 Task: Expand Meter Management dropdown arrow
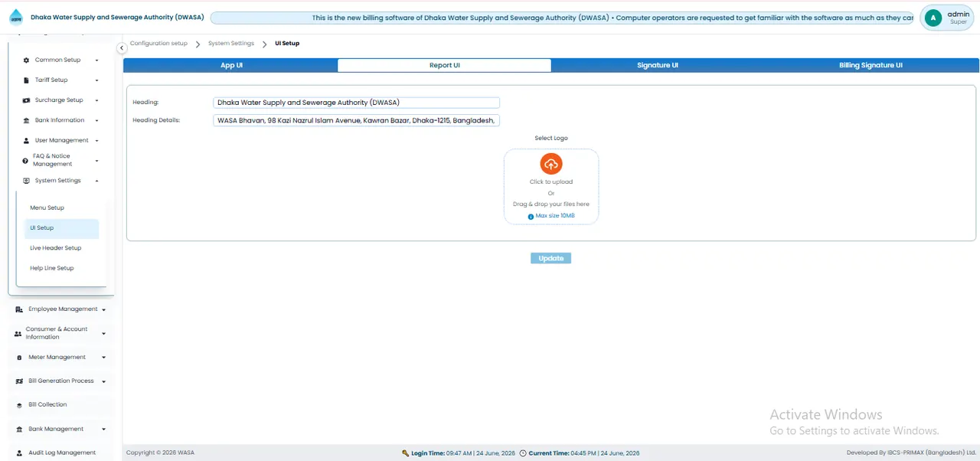103,358
